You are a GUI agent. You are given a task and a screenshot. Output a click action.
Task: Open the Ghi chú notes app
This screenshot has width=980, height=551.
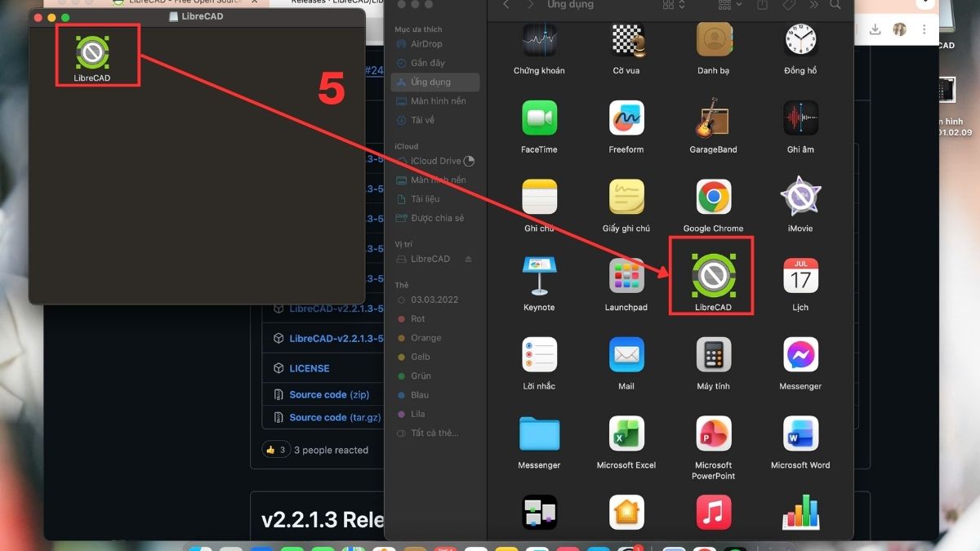(x=539, y=197)
